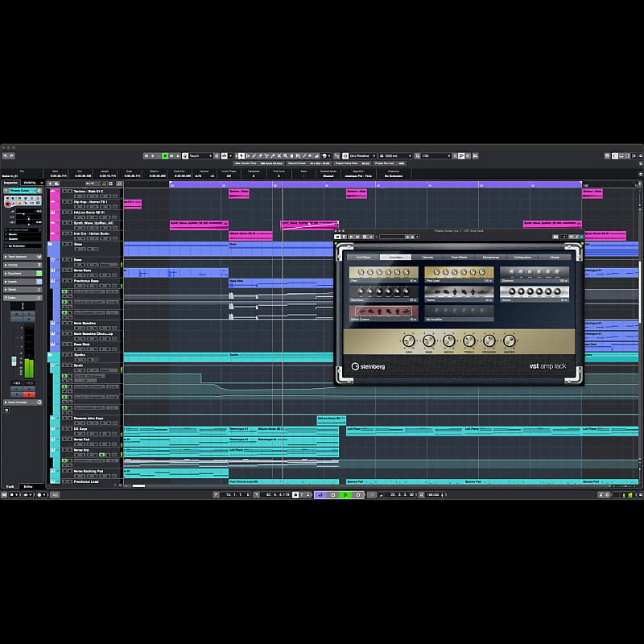The image size is (644, 644).
Task: Select the Plexi Lead amplifier model
Action: coord(459,275)
